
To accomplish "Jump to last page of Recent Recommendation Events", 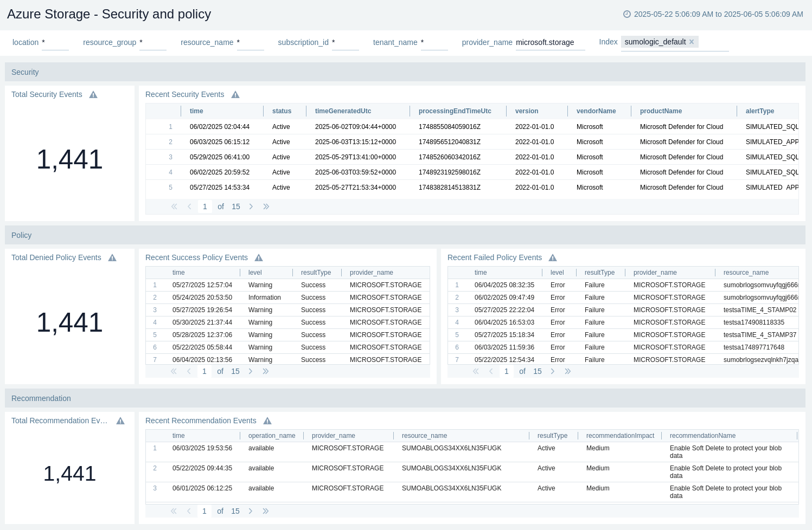I will pos(266,511).
